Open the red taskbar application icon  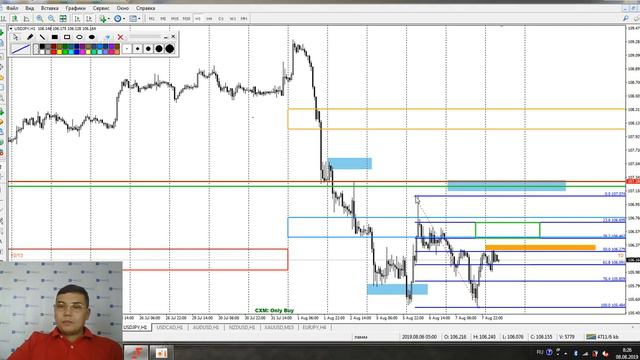[x=136, y=352]
